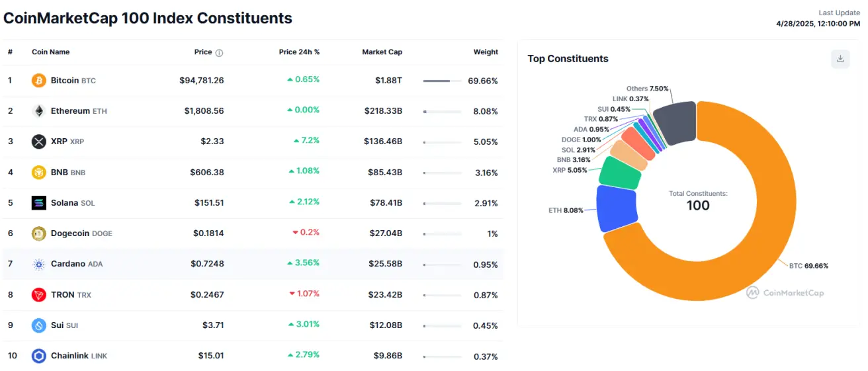The width and height of the screenshot is (868, 371).
Task: Click the BNB weight 3.16% value
Action: pos(486,173)
